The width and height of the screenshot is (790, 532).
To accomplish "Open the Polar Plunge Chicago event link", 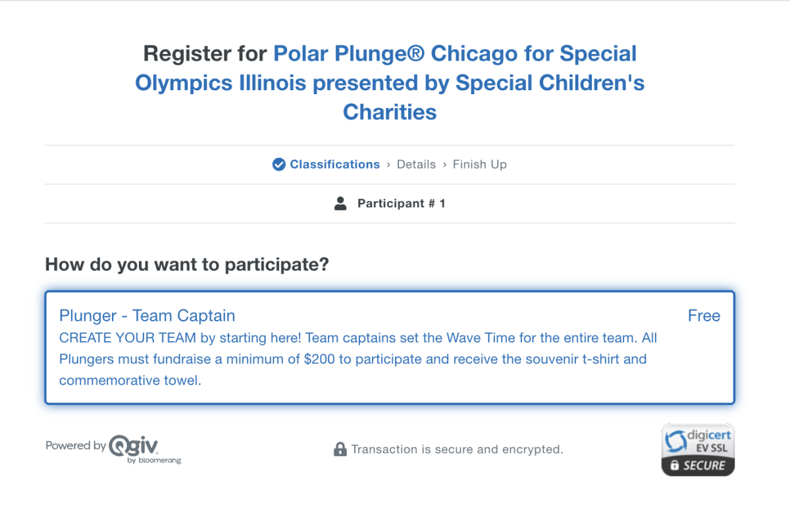I will pos(390,82).
